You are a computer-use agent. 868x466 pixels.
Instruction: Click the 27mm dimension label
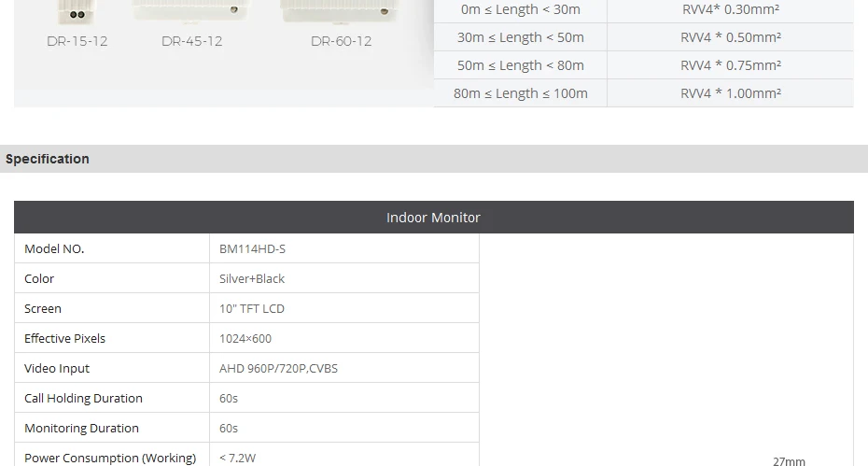(x=789, y=461)
